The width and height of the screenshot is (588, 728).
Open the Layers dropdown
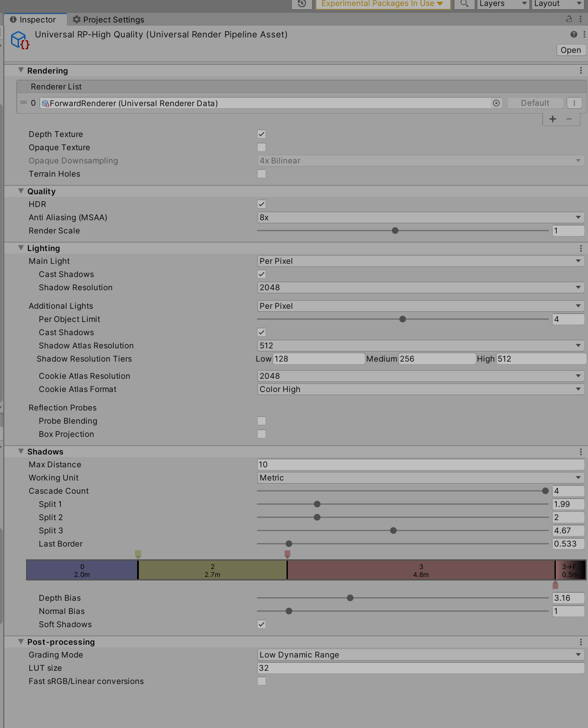pyautogui.click(x=503, y=4)
